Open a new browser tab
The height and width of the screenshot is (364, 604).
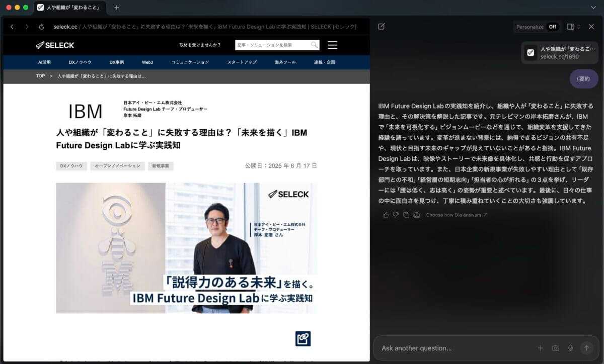pos(116,8)
